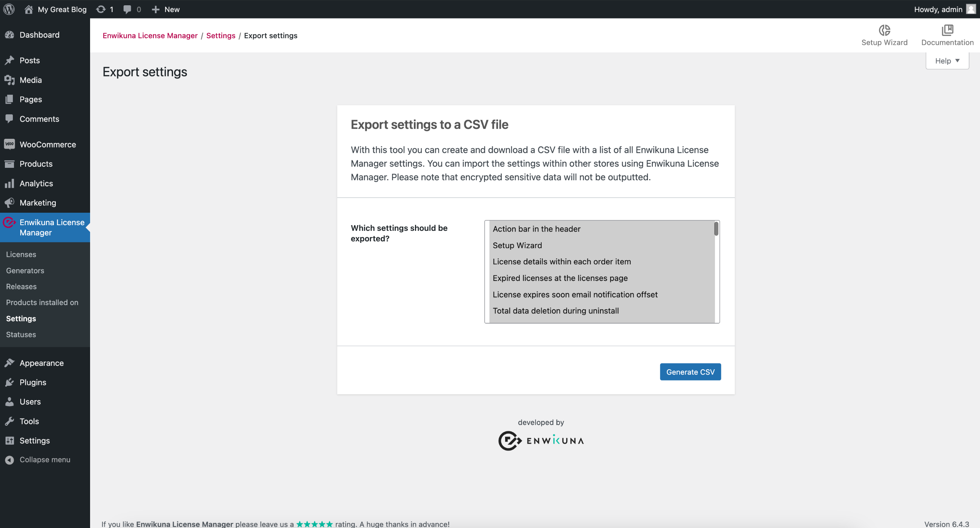Click the Products box icon

click(9, 164)
